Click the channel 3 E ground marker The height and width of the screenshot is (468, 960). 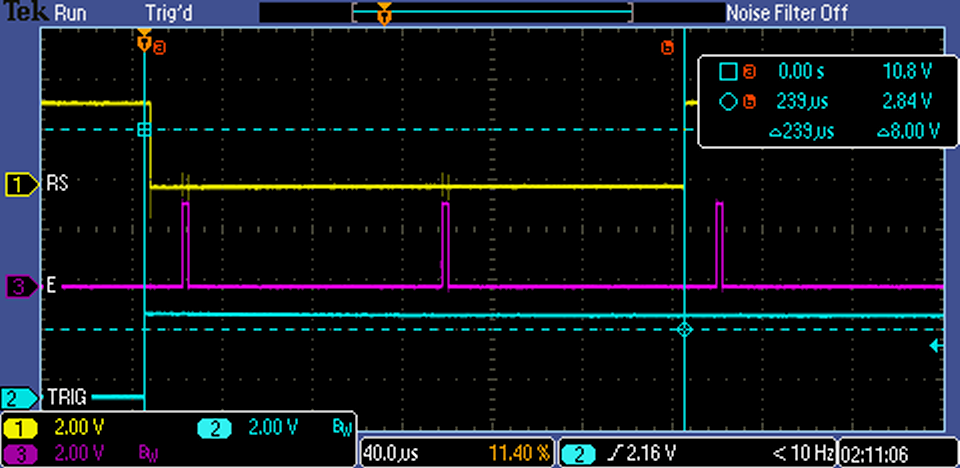pos(19,287)
